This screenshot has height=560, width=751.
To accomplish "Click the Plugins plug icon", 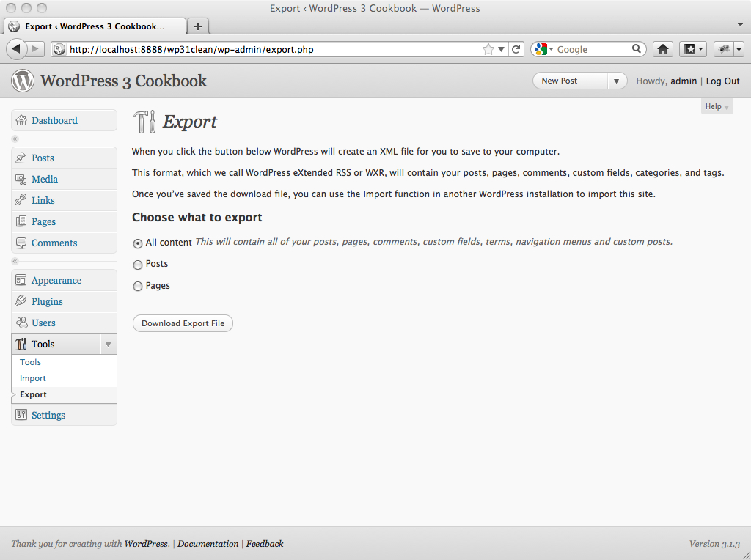I will 21,301.
